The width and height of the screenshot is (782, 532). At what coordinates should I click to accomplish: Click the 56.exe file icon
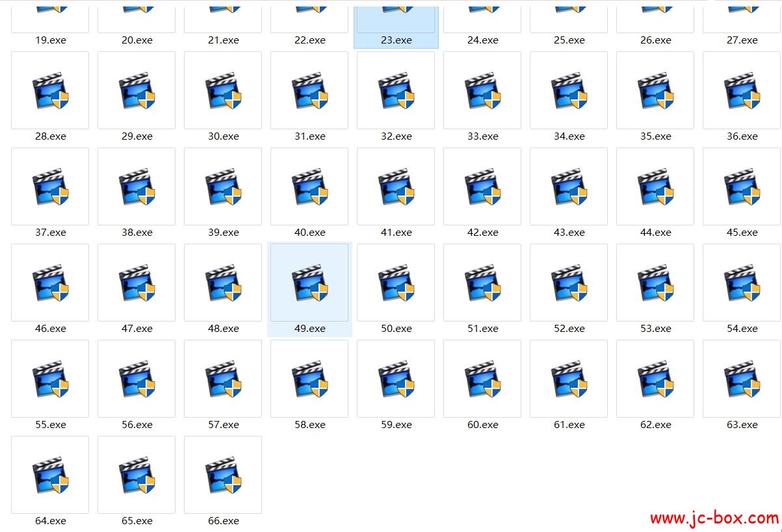(137, 379)
